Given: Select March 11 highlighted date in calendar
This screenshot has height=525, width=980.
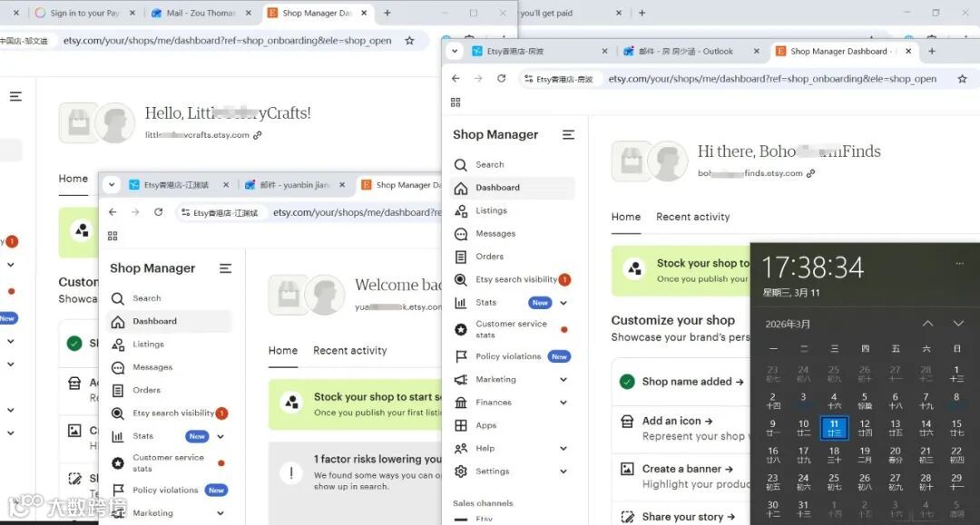Looking at the screenshot, I should click(834, 428).
